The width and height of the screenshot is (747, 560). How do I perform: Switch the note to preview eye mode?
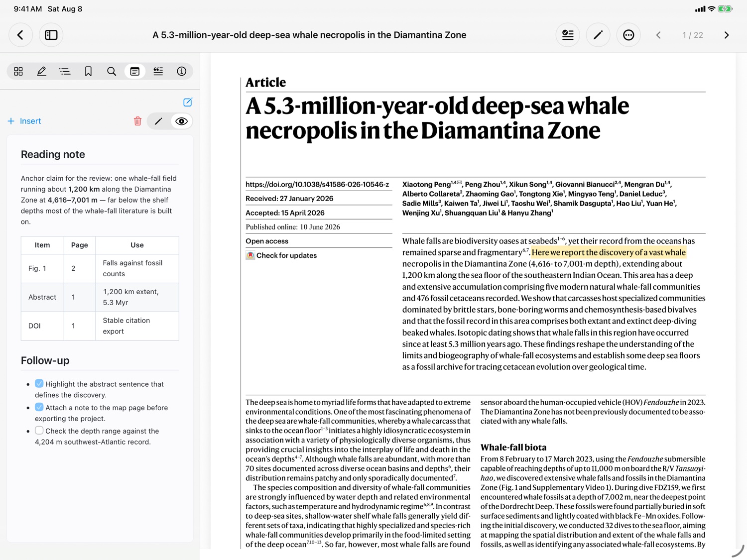click(x=182, y=121)
